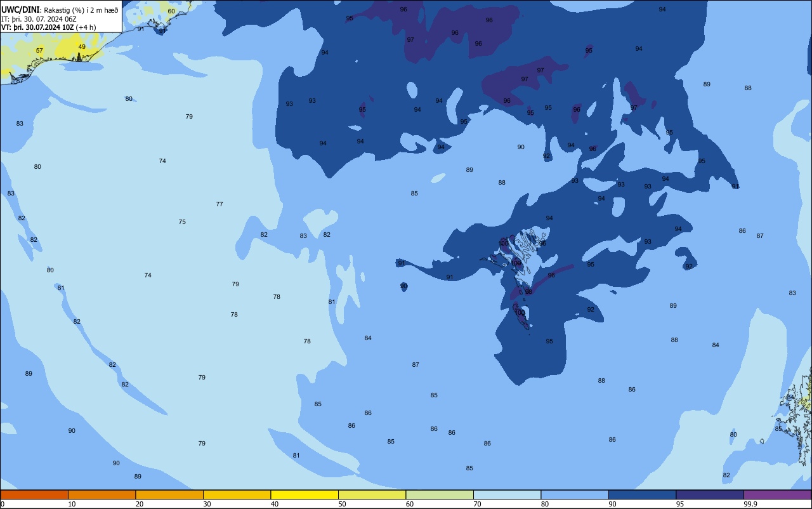
Task: Click the '40' legend tick label
Action: click(x=275, y=504)
